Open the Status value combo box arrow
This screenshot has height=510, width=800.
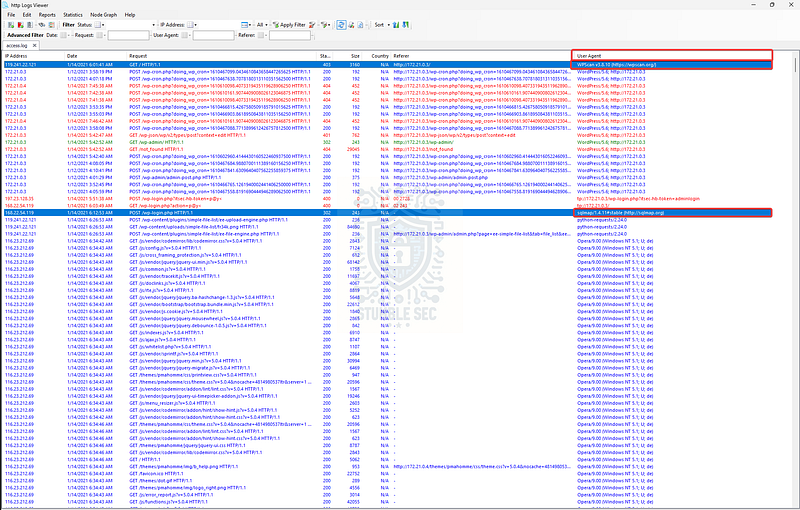[x=153, y=24]
